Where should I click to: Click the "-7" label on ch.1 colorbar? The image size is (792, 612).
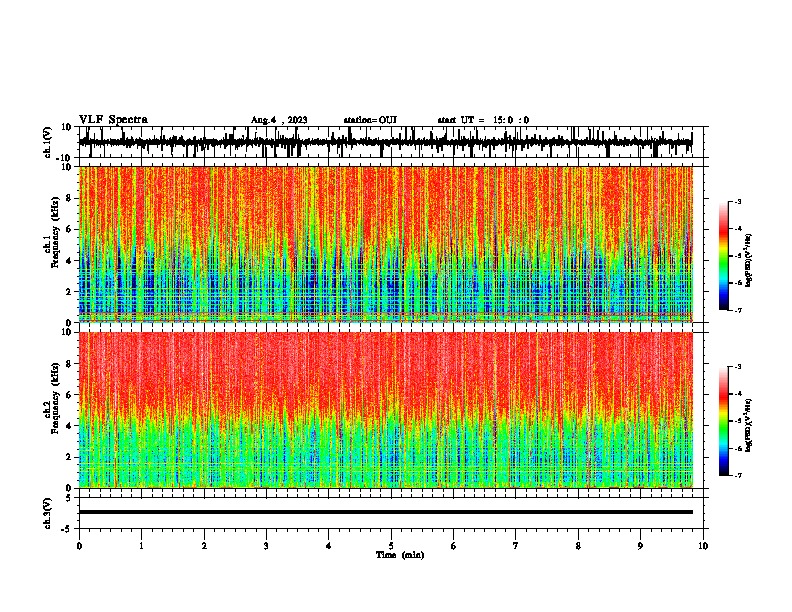pos(738,310)
